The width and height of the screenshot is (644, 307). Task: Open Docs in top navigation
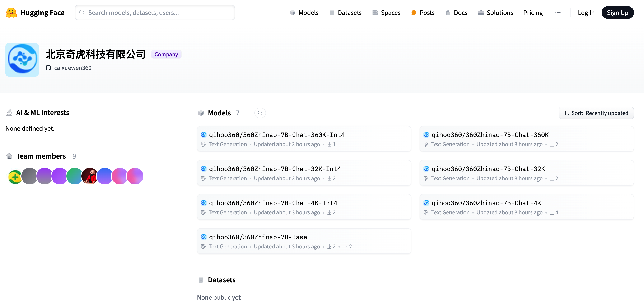coord(457,13)
